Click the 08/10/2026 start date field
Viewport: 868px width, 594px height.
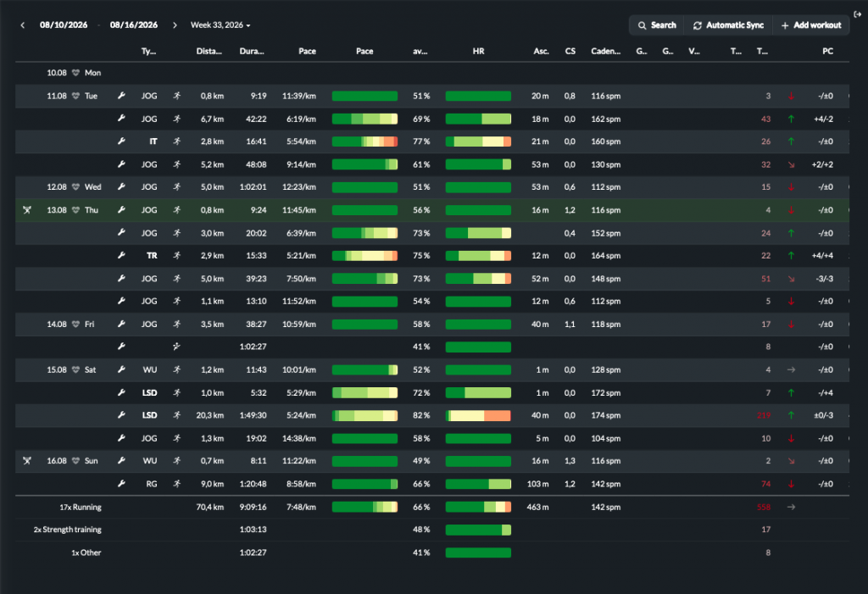click(64, 25)
